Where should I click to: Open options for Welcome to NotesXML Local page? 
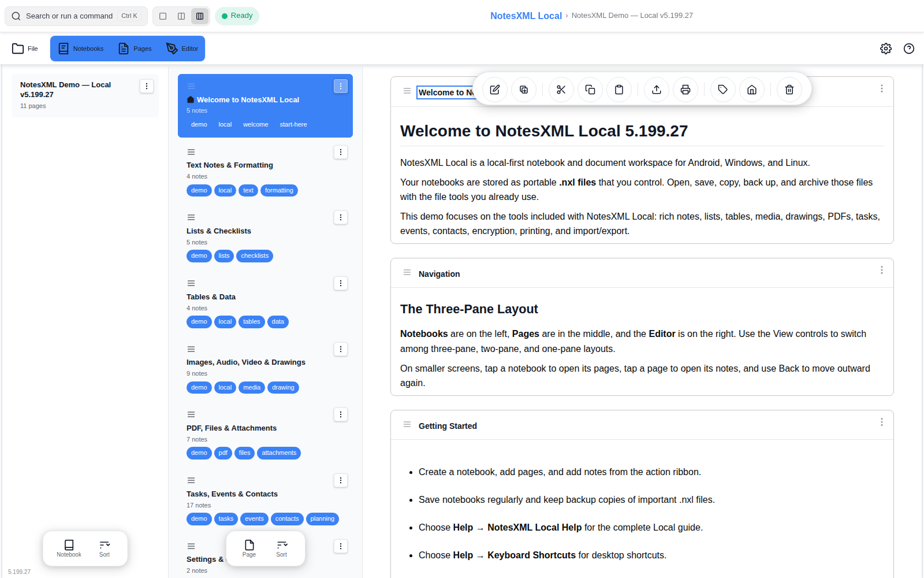341,86
